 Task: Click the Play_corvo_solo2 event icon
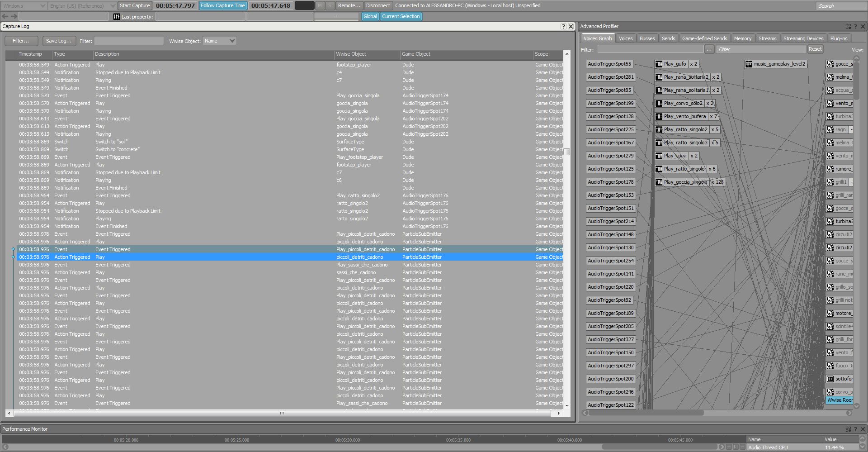(659, 104)
